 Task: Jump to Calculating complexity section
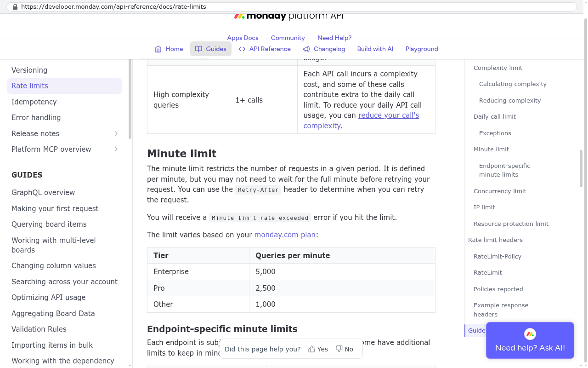[513, 84]
